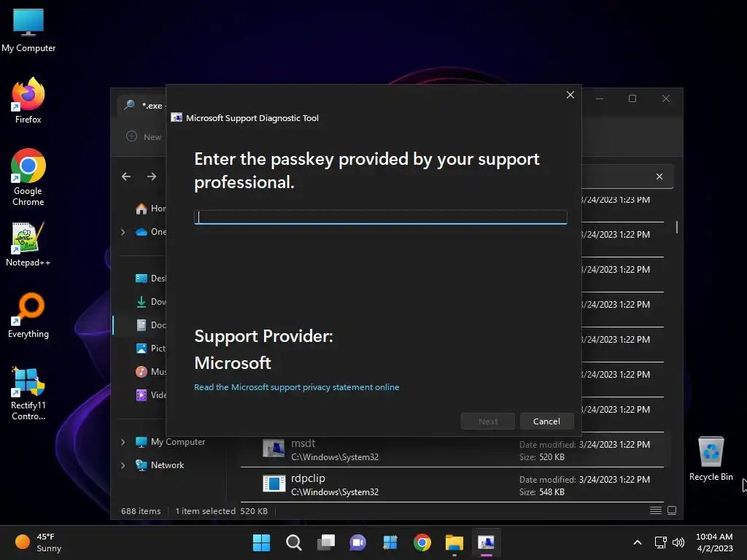747x560 pixels.
Task: Open Notepad++ desktop shortcut
Action: tap(28, 244)
